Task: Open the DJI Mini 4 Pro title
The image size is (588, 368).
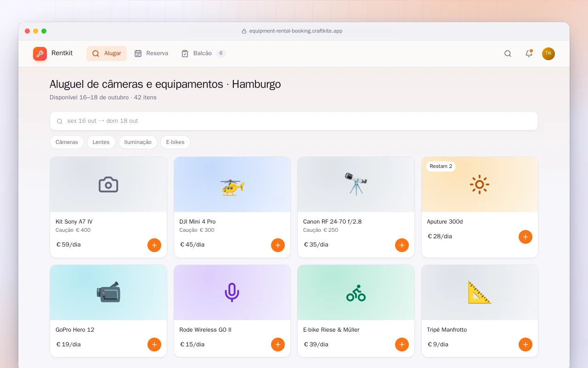Action: (198, 222)
